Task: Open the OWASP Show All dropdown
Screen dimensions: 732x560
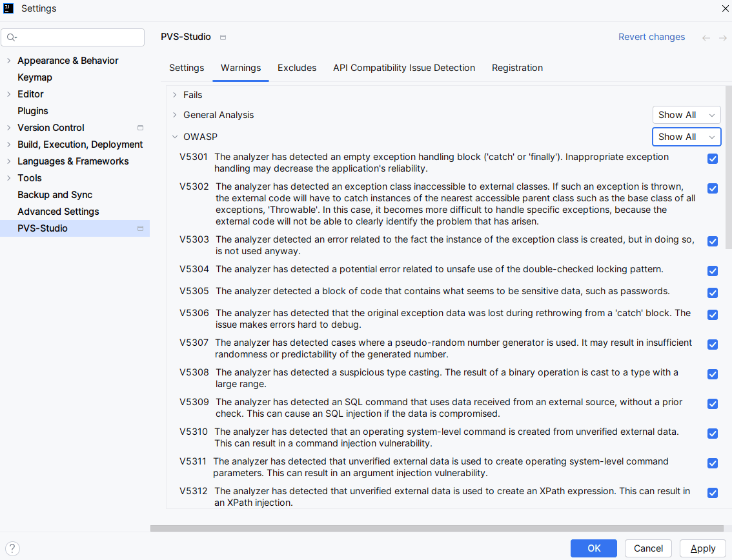Action: click(x=686, y=137)
